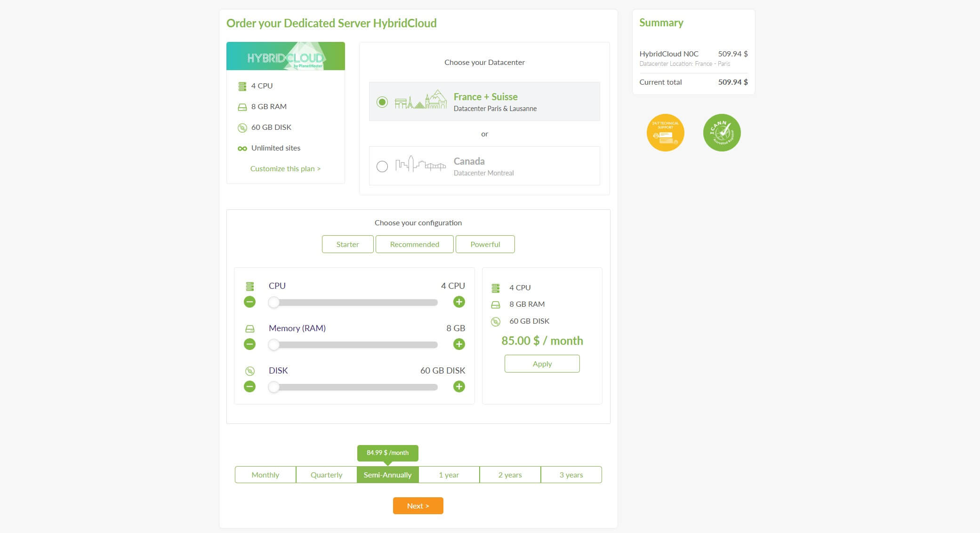Select the Monthly billing period
980x533 pixels.
[265, 475]
